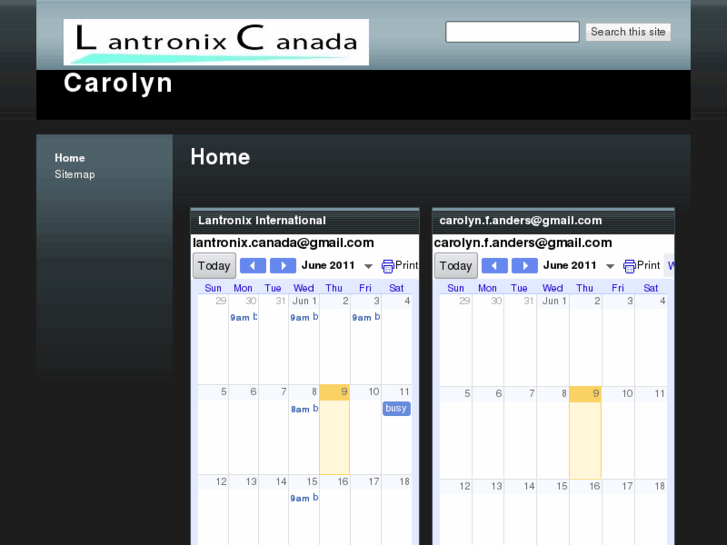Open the Home page in sidebar

(70, 158)
